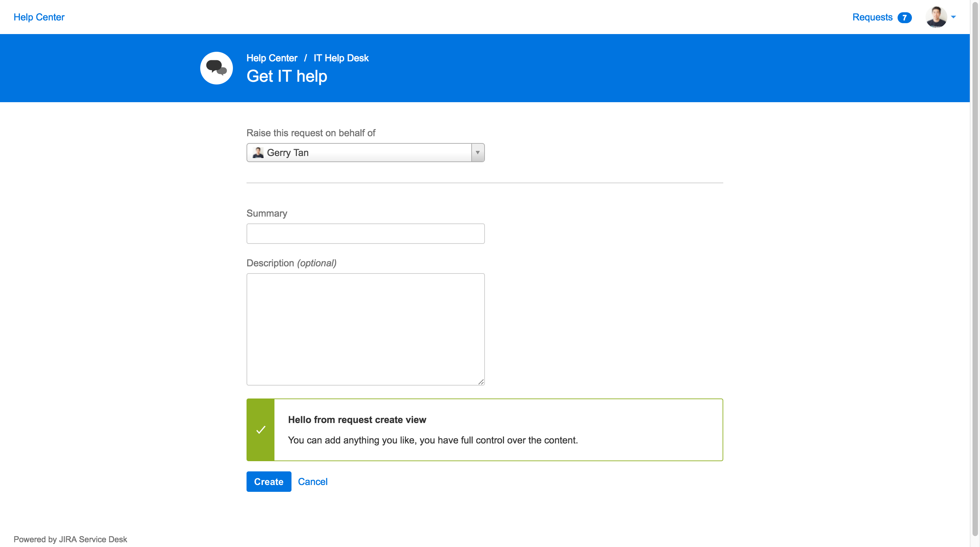Open the Requests link in top bar
Screen dimensions: 980x547
pyautogui.click(x=872, y=17)
